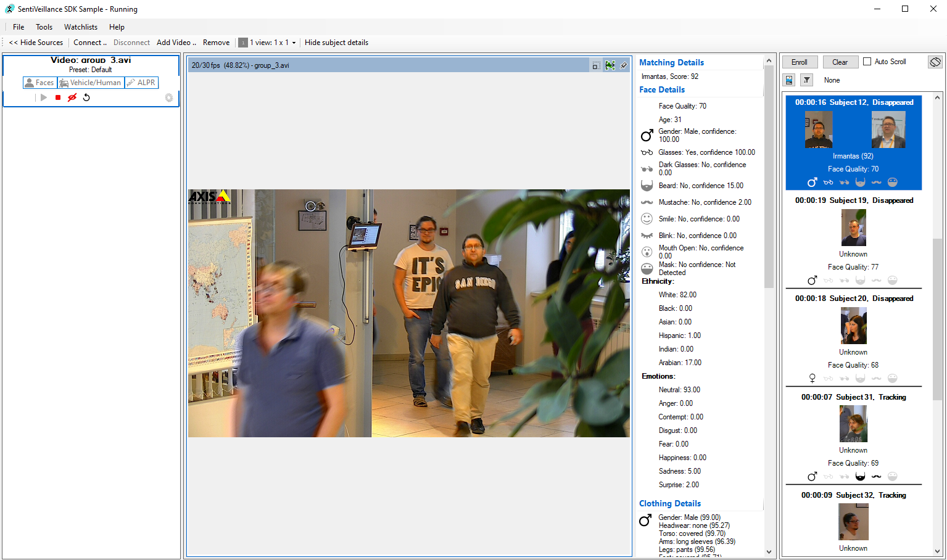Click the mask icon in Face Details
The height and width of the screenshot is (560, 947).
647,268
